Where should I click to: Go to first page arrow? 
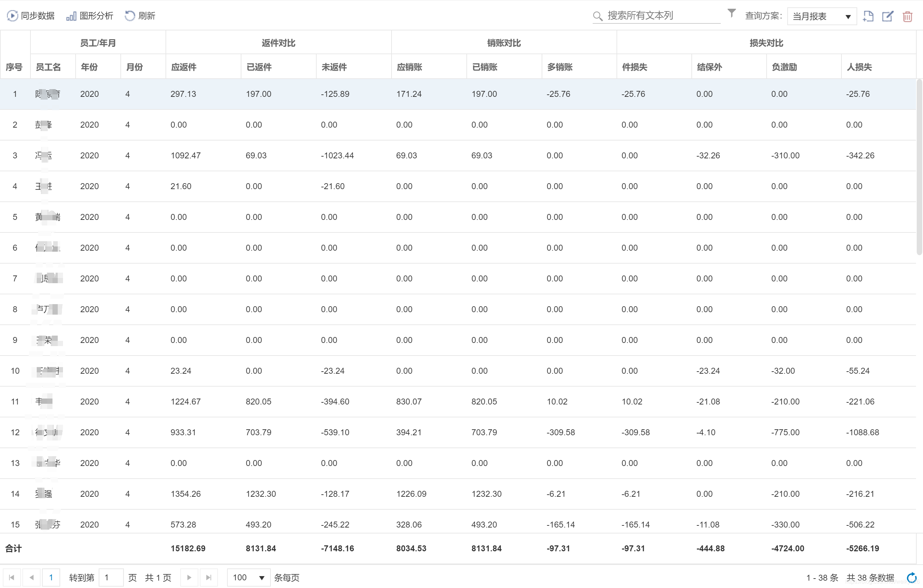[x=12, y=577]
